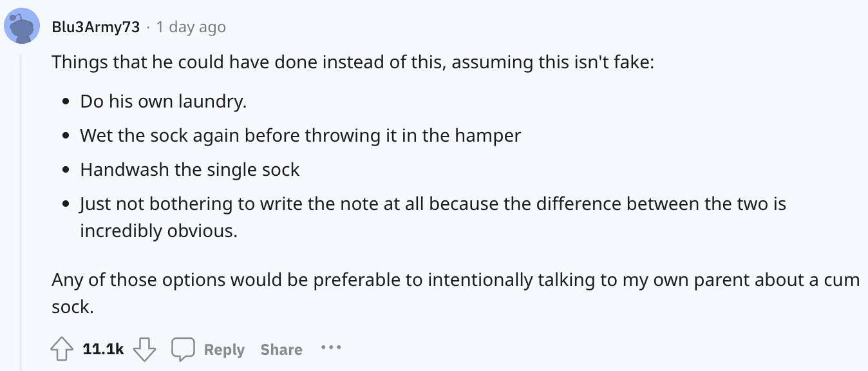This screenshot has width=868, height=371.
Task: Expand more actions with the three-dot menu
Action: (x=331, y=348)
